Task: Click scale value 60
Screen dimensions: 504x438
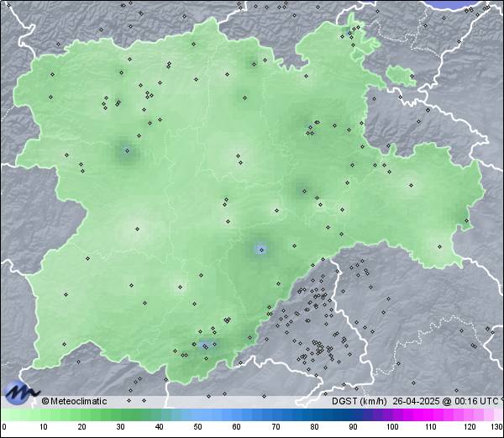Action: click(237, 427)
